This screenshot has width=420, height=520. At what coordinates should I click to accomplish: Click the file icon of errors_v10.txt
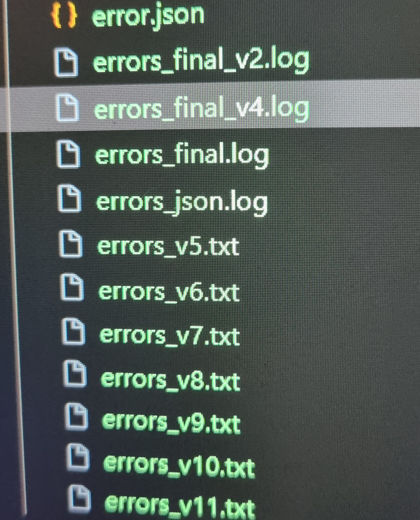78,458
